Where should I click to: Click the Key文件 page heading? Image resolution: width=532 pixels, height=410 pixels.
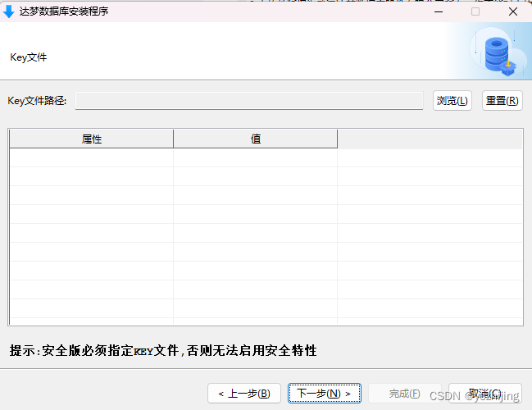(x=29, y=57)
